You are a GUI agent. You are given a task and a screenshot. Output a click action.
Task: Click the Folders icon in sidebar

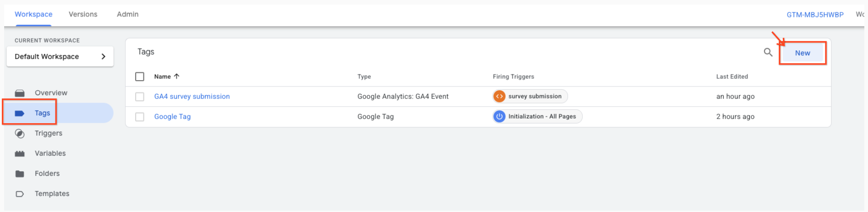pyautogui.click(x=20, y=174)
